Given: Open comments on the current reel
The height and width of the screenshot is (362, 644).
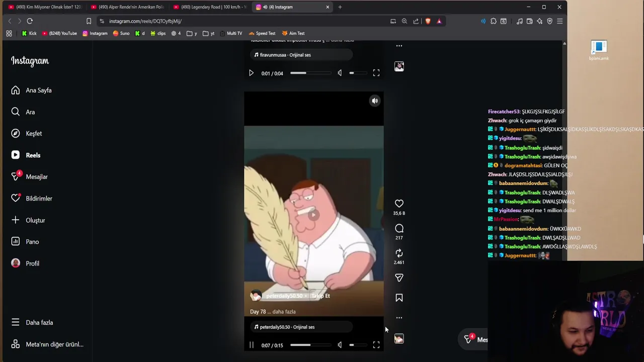Looking at the screenshot, I should pyautogui.click(x=399, y=228).
